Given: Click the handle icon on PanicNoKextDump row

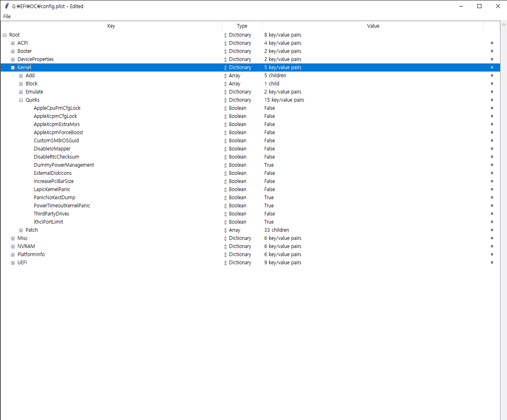Looking at the screenshot, I should click(x=492, y=198).
